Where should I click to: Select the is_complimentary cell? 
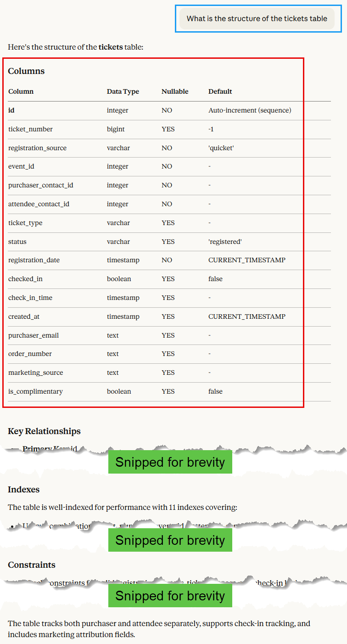click(x=35, y=391)
